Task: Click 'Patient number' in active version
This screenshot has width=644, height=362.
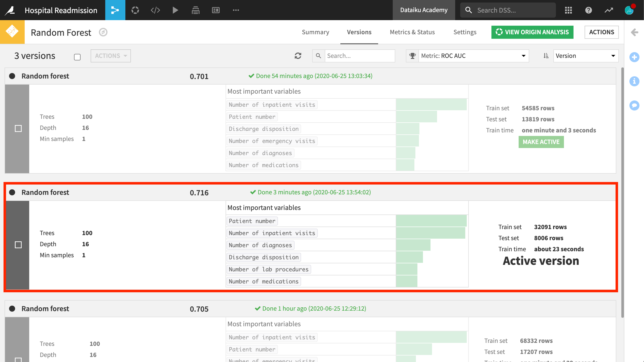Action: [x=252, y=221]
